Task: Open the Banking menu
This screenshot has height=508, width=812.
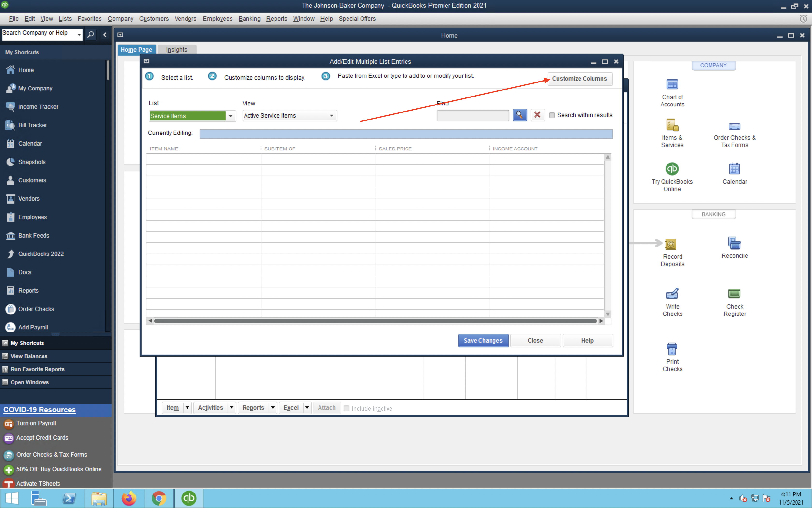Action: pos(249,19)
